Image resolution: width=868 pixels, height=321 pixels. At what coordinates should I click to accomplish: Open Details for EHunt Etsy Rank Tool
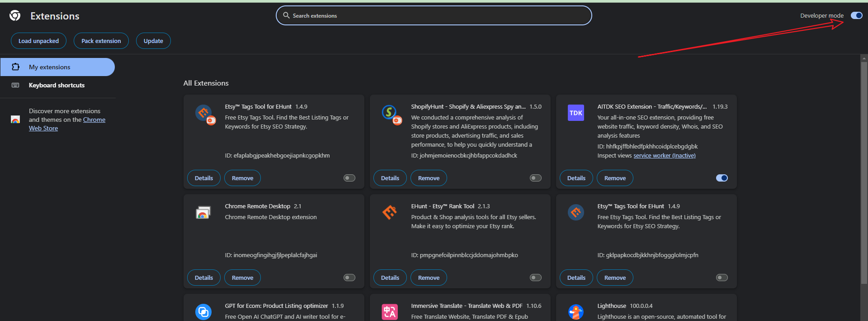click(390, 278)
